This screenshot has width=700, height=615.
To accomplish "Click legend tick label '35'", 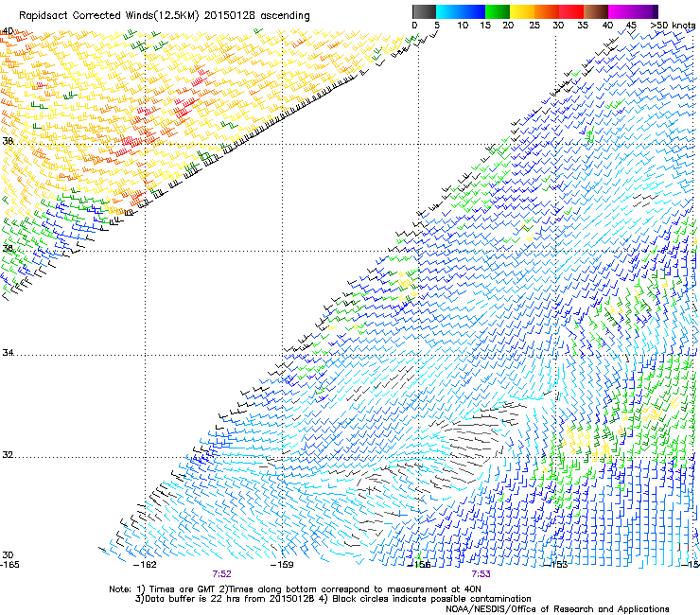I will [x=583, y=26].
